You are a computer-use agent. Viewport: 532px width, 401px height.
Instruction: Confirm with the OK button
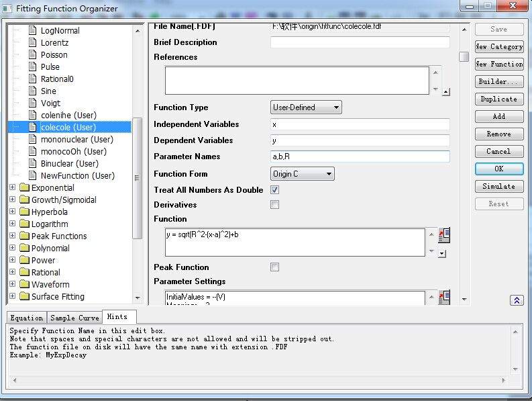coord(499,169)
